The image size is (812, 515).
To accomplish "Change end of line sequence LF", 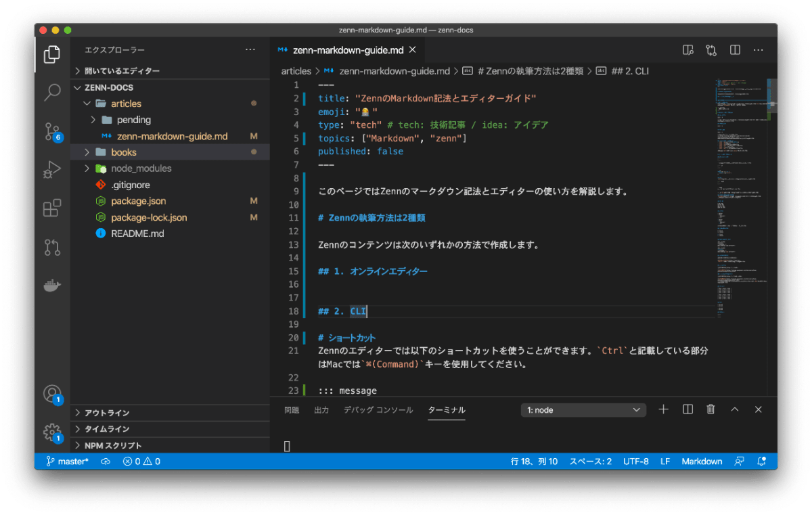I will (665, 462).
